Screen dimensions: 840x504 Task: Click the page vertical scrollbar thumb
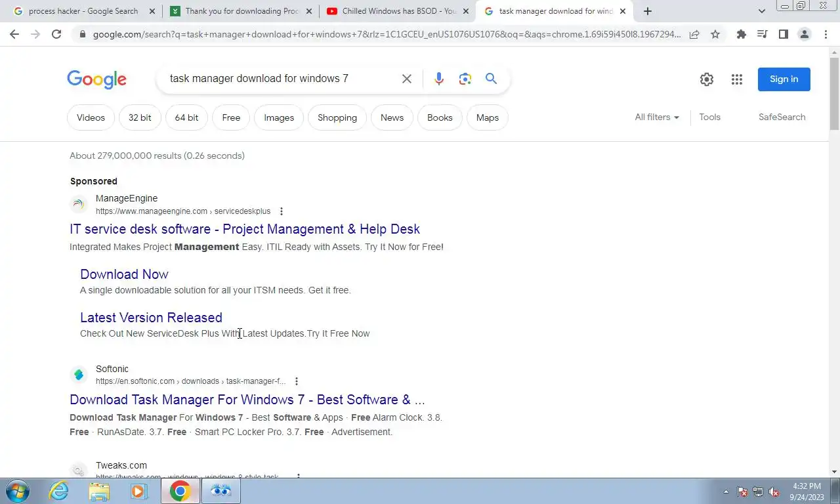834,94
